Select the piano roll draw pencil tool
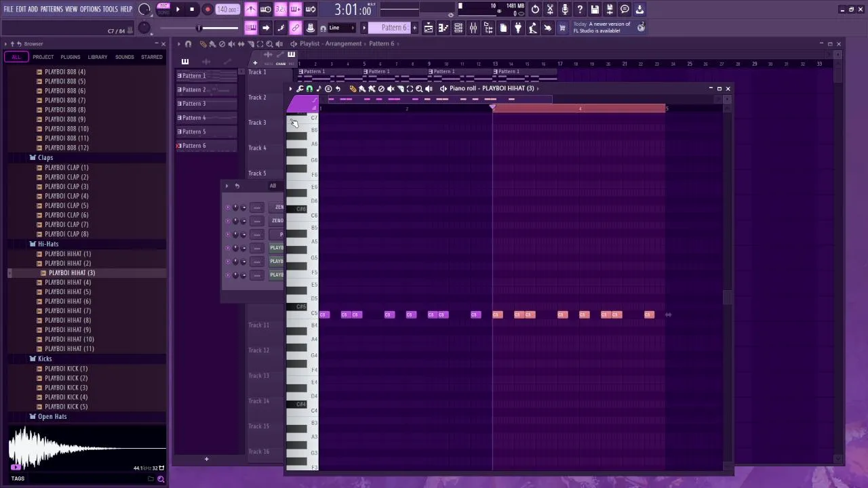The image size is (868, 488). 353,89
